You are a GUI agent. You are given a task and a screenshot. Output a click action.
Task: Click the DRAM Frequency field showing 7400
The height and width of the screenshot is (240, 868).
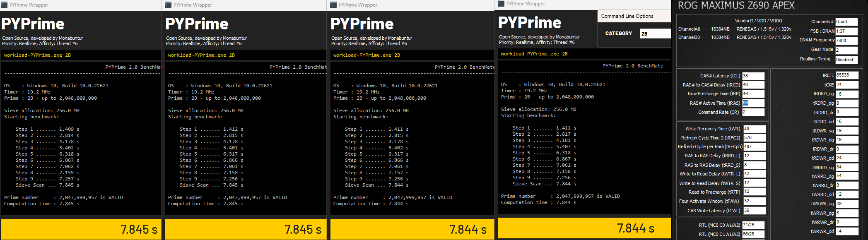click(x=846, y=41)
